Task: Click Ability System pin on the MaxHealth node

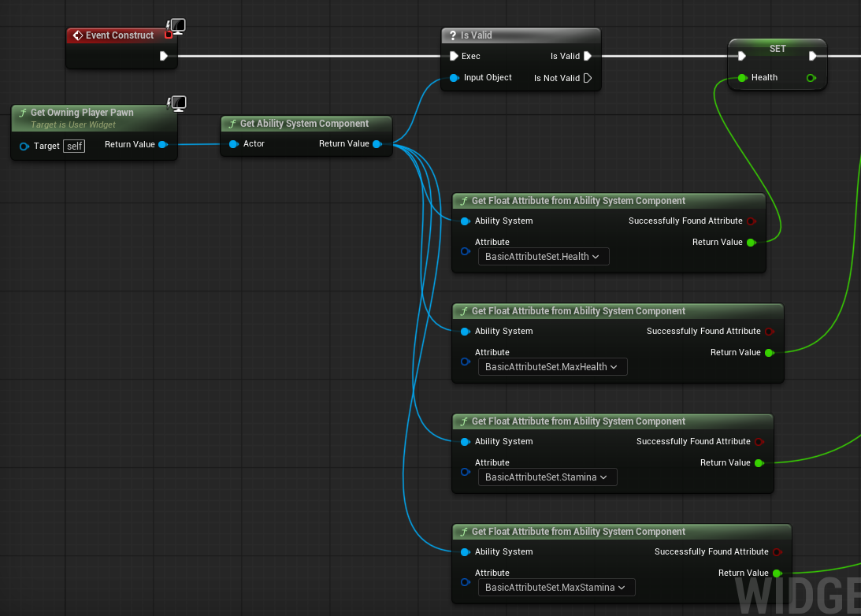Action: point(465,332)
